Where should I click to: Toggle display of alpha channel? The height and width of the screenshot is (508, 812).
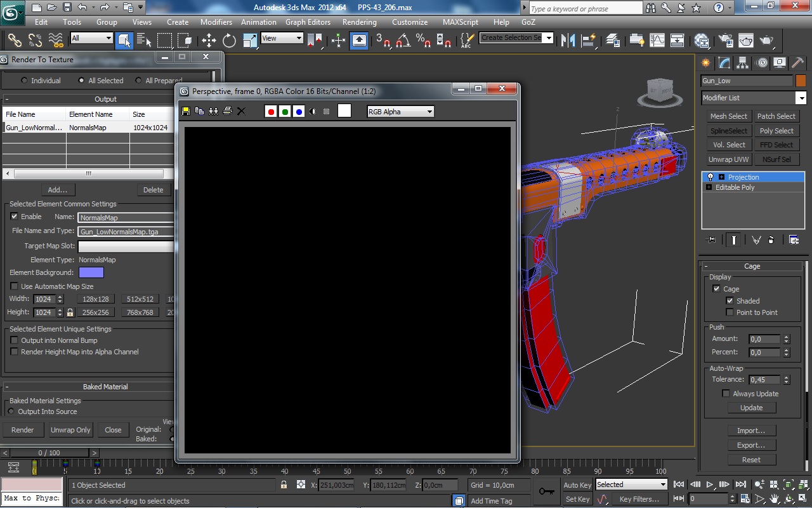point(313,112)
